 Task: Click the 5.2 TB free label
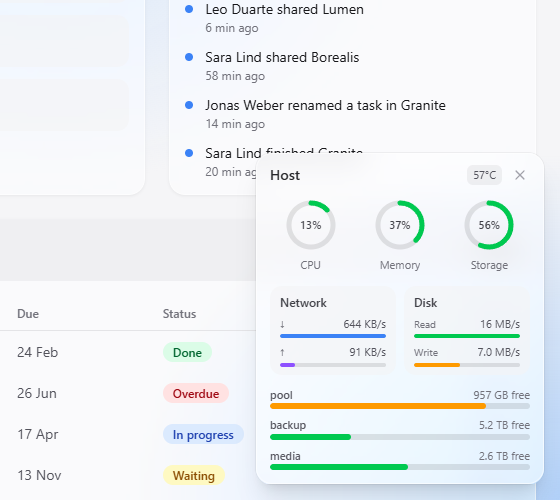tap(504, 425)
